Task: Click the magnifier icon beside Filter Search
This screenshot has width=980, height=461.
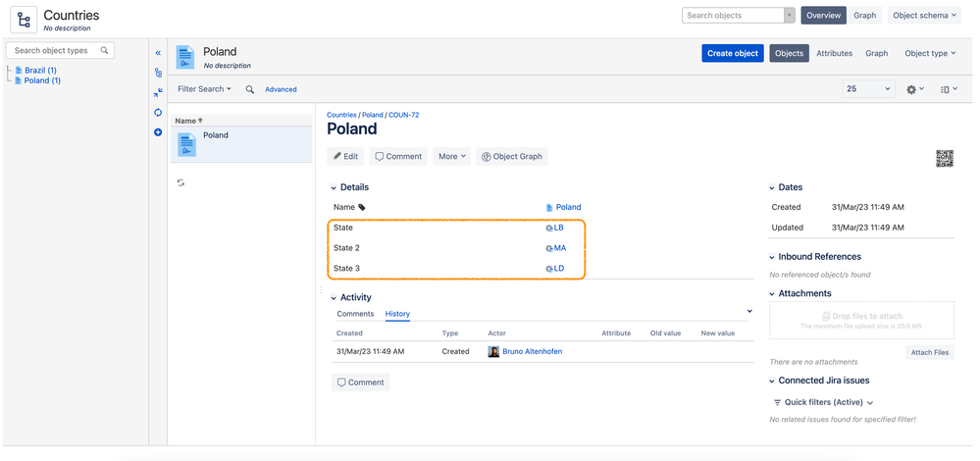Action: pyautogui.click(x=250, y=89)
